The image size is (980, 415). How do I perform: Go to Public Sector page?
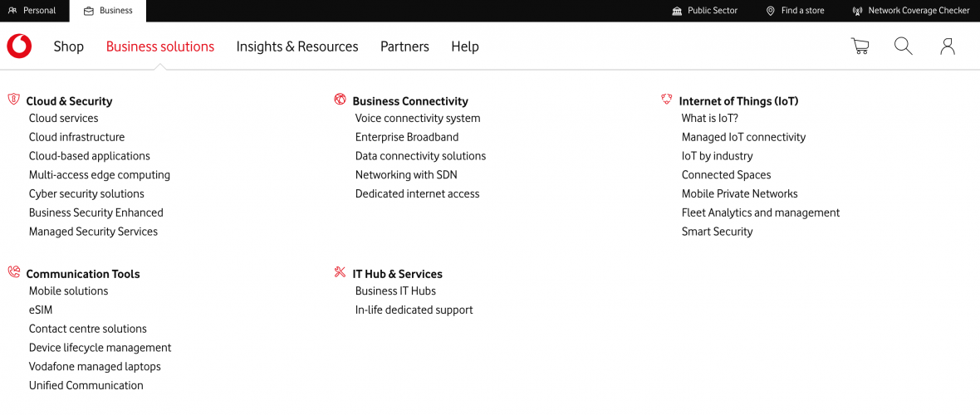[704, 11]
